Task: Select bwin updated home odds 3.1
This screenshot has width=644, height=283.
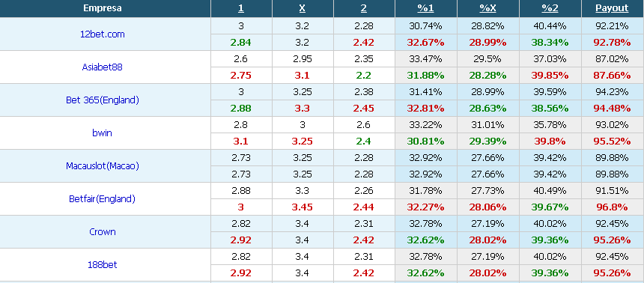Action: [241, 141]
